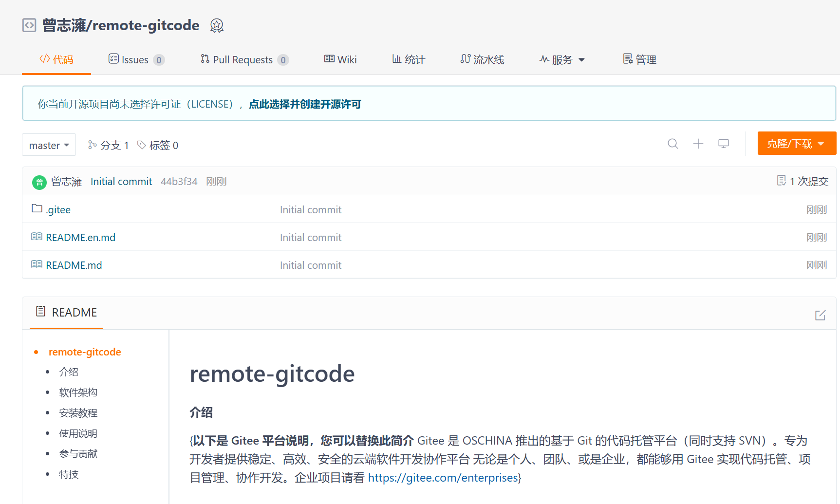
Task: Click the edit README pencil icon
Action: point(821,315)
